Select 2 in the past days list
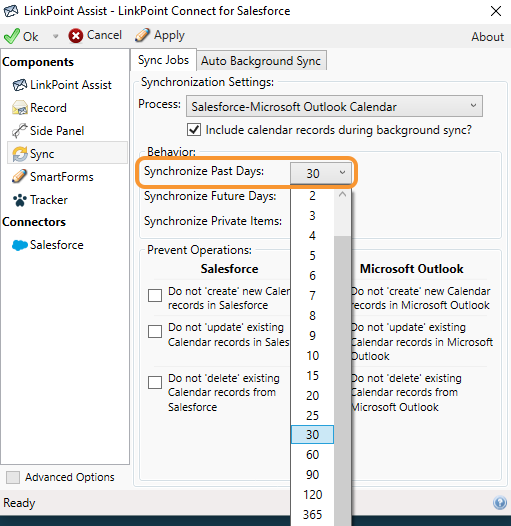Viewport: 511px width, 526px height. pyautogui.click(x=312, y=196)
